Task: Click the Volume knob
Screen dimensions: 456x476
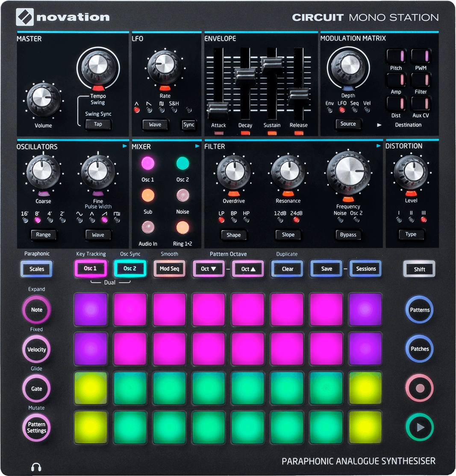Action: pyautogui.click(x=43, y=99)
